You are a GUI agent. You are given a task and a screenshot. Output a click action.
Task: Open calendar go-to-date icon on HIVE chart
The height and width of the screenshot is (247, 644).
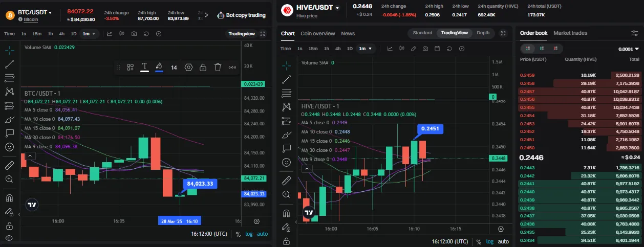coord(437,49)
